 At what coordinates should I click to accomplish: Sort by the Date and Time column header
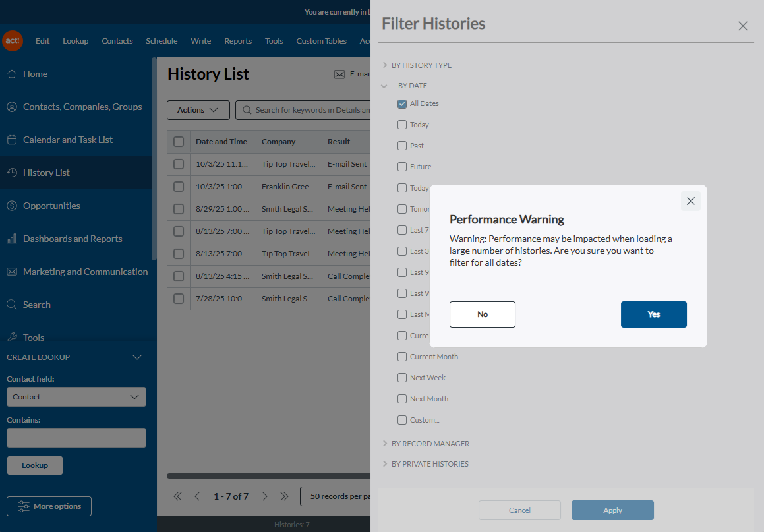pos(221,142)
